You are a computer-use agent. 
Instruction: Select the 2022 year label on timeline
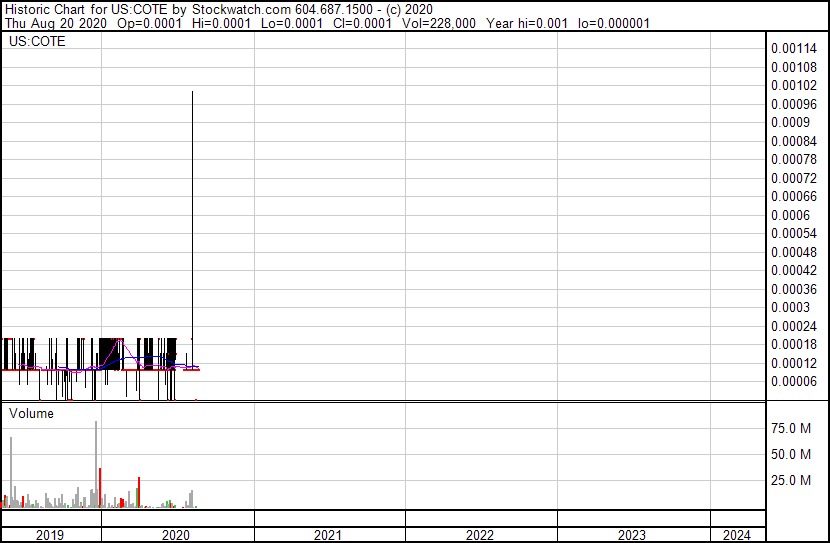pos(480,535)
